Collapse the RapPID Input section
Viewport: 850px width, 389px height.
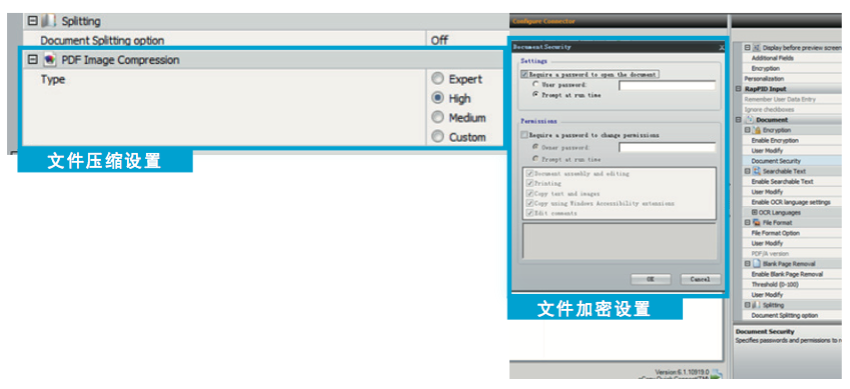click(x=739, y=89)
